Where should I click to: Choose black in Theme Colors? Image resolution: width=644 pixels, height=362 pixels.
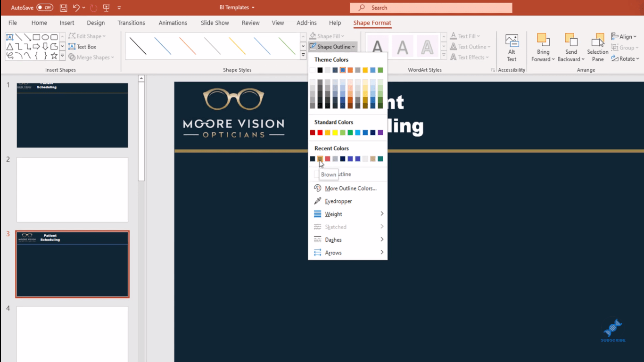tap(320, 70)
